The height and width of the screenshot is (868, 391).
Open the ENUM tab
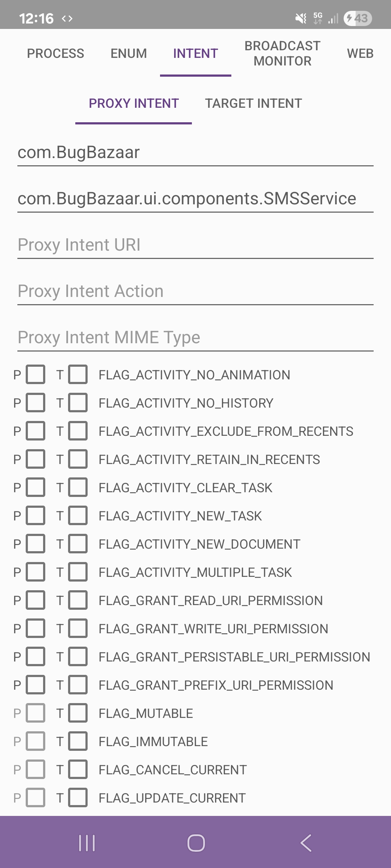129,54
